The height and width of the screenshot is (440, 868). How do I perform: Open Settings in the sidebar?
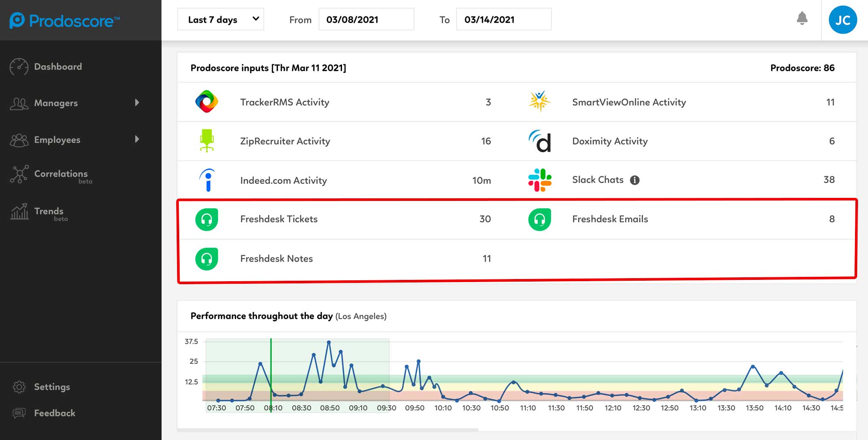click(52, 387)
